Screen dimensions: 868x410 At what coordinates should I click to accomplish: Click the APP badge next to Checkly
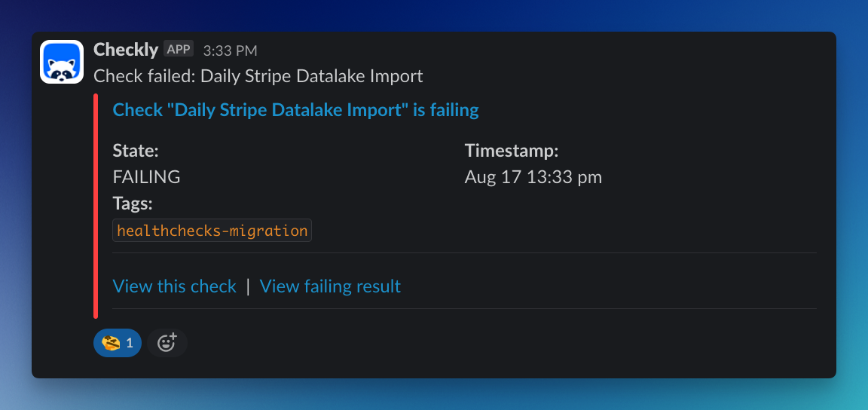click(179, 50)
